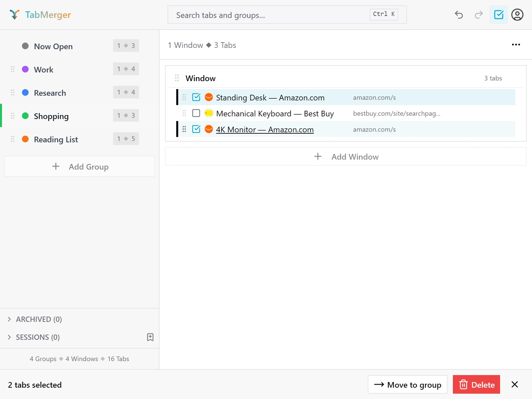This screenshot has width=532, height=399.
Task: Grab the drag handle of Work group
Action: (x=13, y=69)
